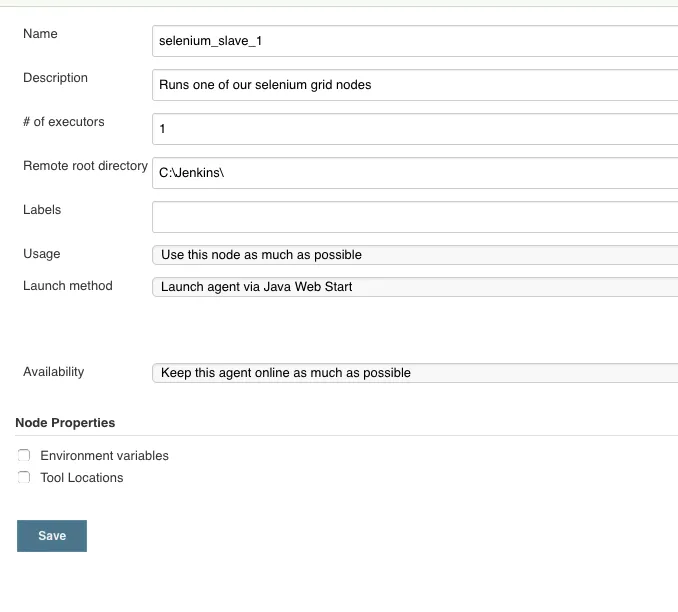678x612 pixels.
Task: Open the Usage dropdown
Action: tap(415, 255)
